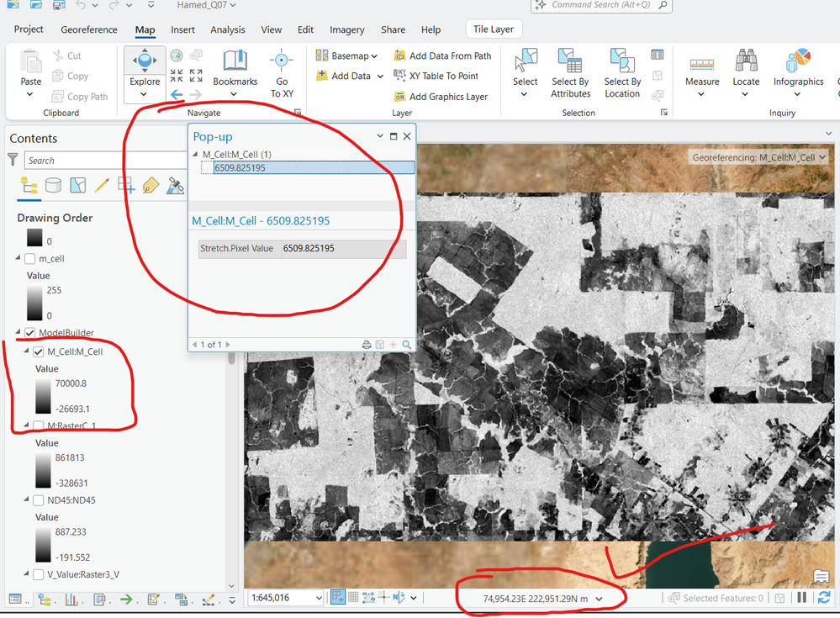Click the Go To XY tool
This screenshot has width=840, height=618.
[282, 73]
